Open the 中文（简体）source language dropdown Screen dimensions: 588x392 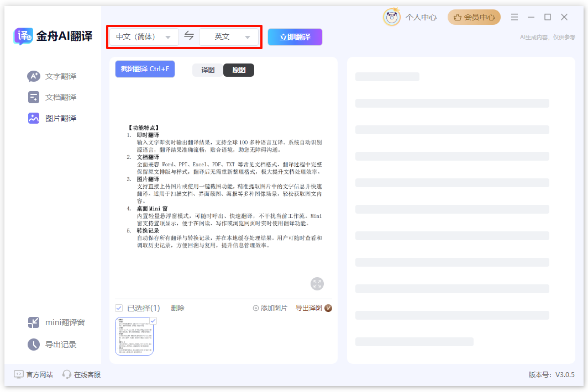[x=144, y=36]
